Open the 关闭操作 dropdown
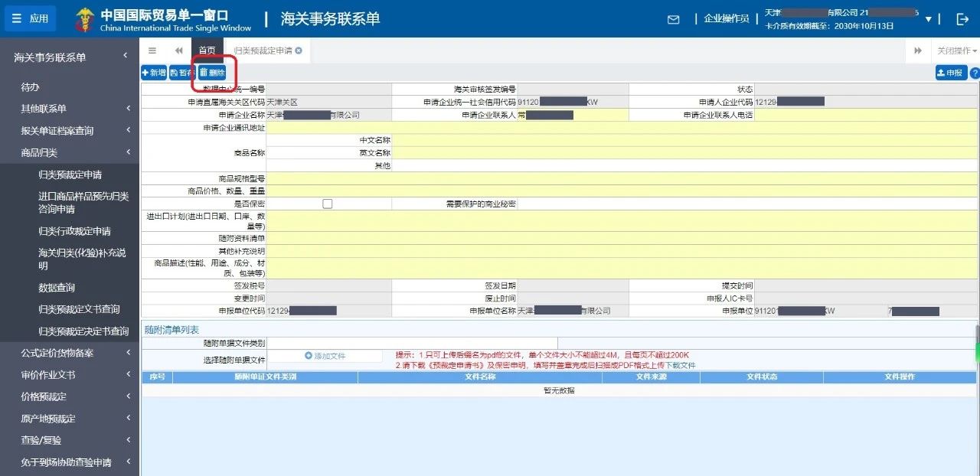Screen dimensions: 980x476 coord(956,51)
